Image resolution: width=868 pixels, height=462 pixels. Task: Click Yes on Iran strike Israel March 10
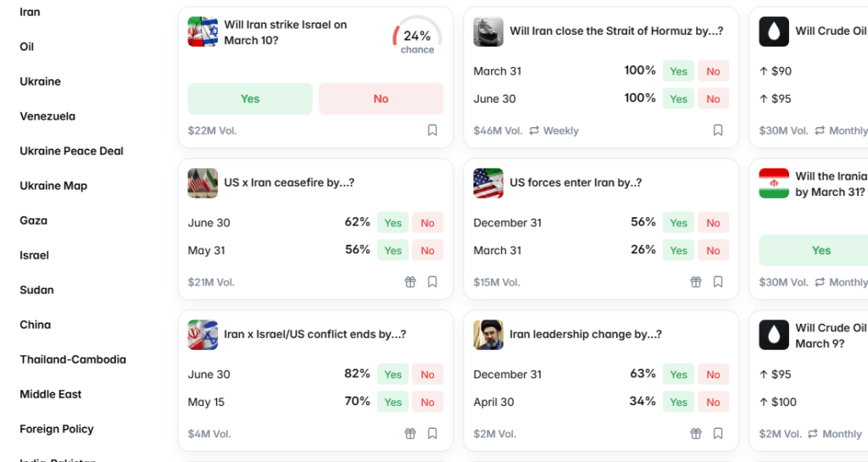pyautogui.click(x=250, y=98)
